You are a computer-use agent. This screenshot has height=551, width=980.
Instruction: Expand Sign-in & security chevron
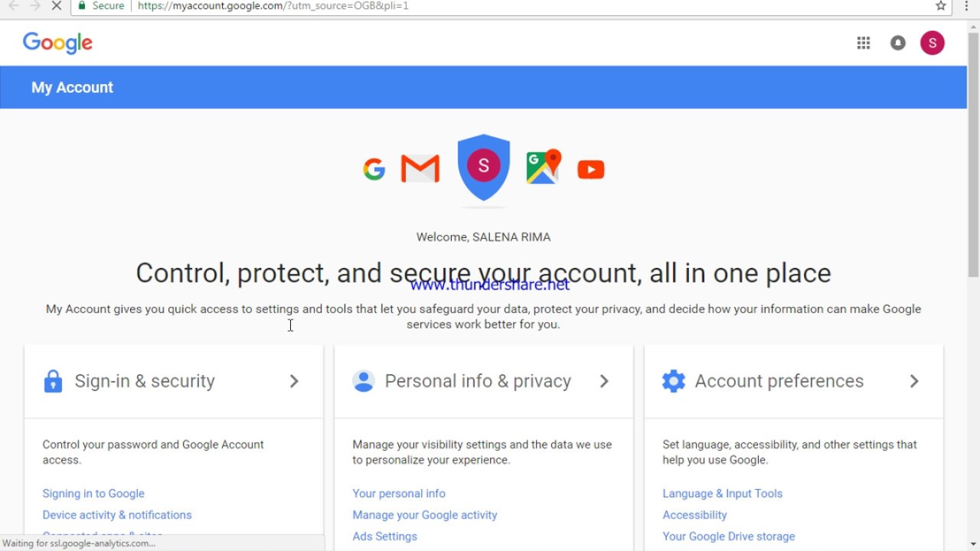(294, 381)
